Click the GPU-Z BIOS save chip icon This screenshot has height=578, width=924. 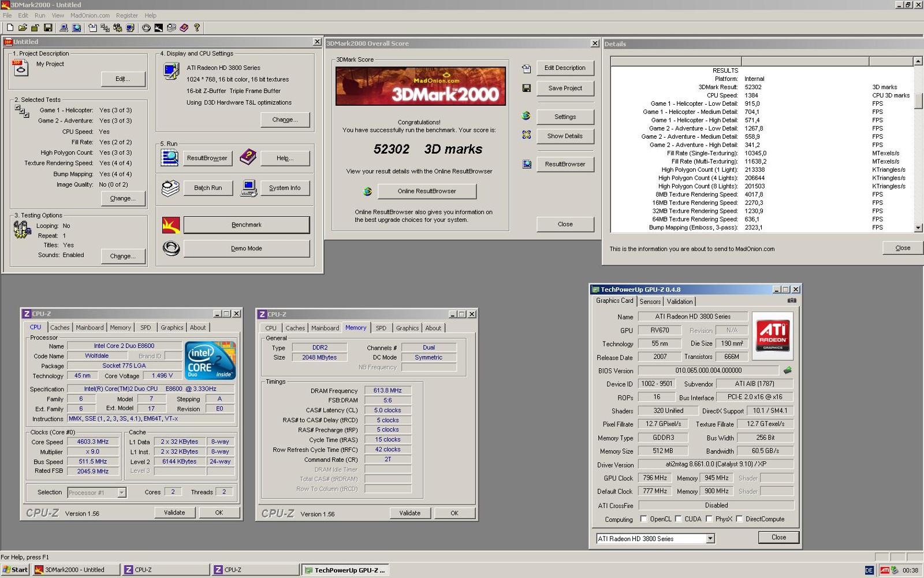tap(787, 370)
